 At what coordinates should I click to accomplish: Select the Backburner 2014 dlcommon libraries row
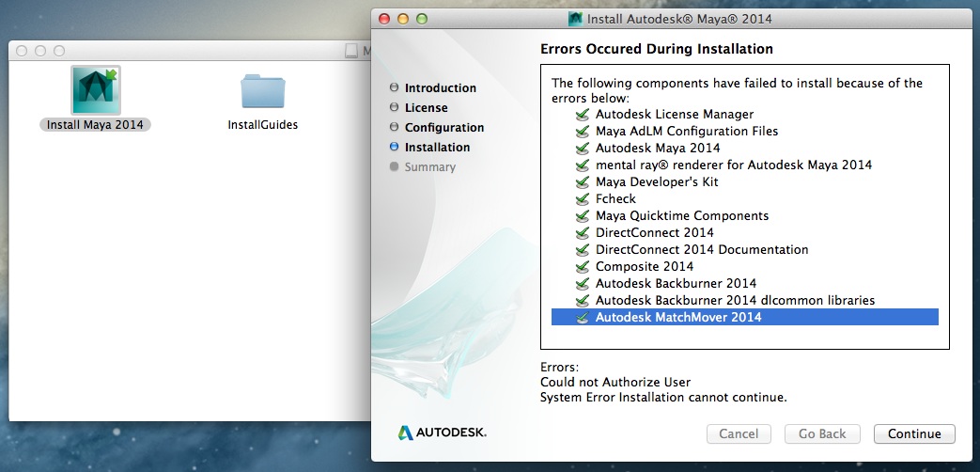745,300
